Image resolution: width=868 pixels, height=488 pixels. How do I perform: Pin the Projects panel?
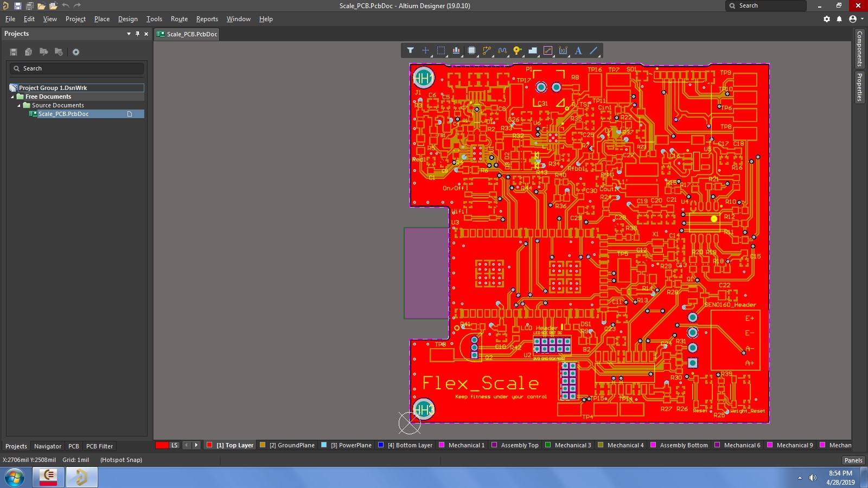pos(137,34)
